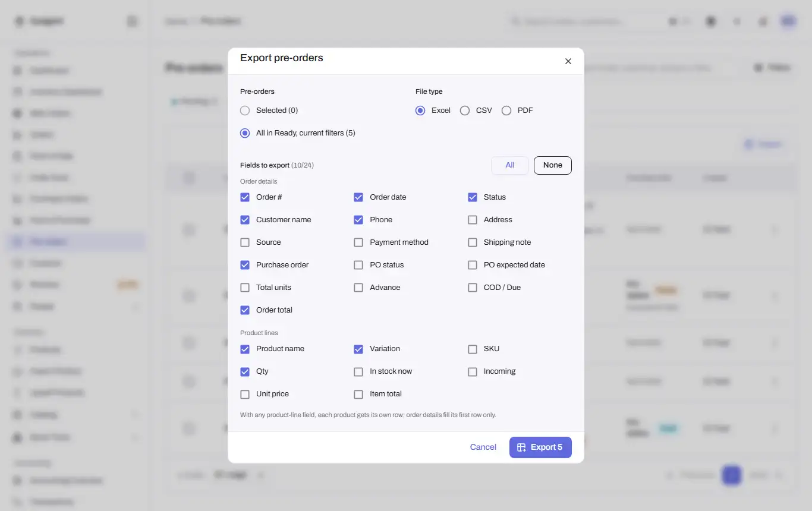Image resolution: width=812 pixels, height=511 pixels.
Task: Uncheck the Status field
Action: (473, 197)
